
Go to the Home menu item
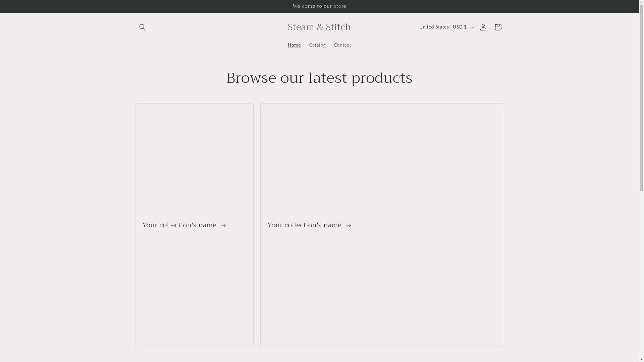294,45
